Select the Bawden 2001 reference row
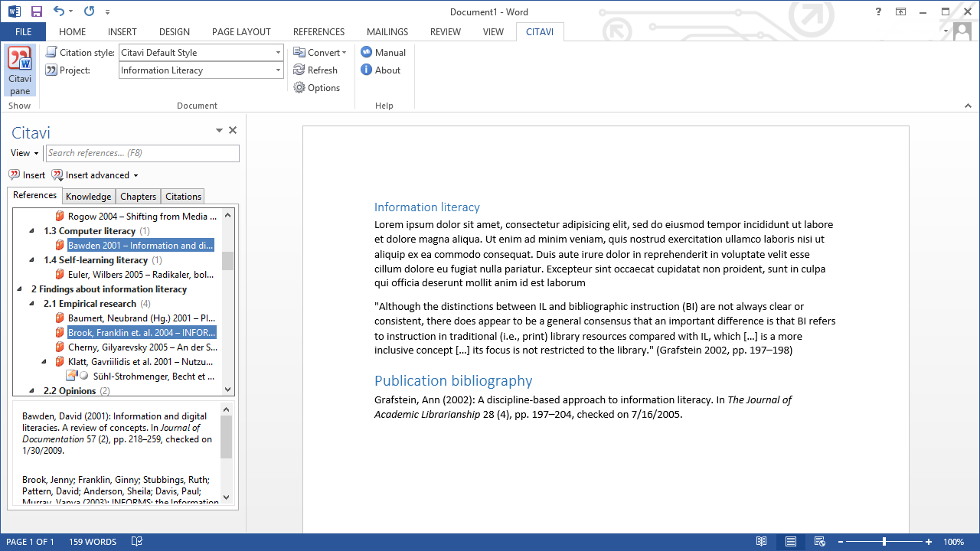Viewport: 980px width, 551px height. pos(141,246)
